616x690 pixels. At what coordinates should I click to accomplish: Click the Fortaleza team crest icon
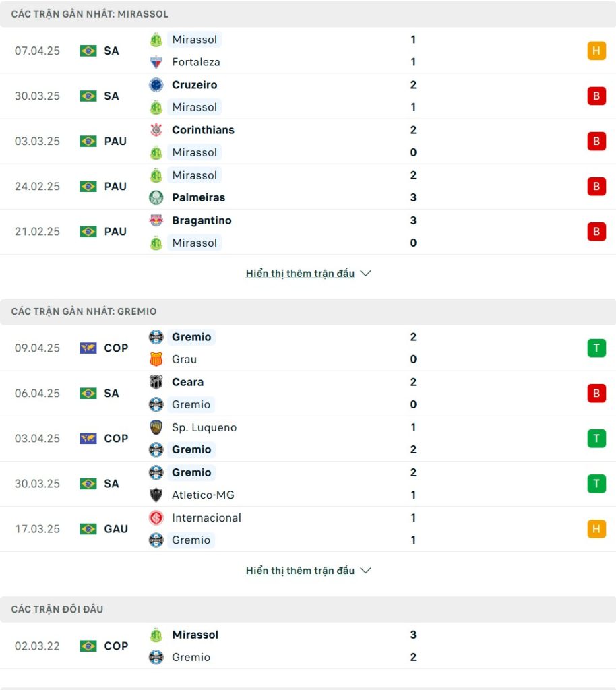156,62
